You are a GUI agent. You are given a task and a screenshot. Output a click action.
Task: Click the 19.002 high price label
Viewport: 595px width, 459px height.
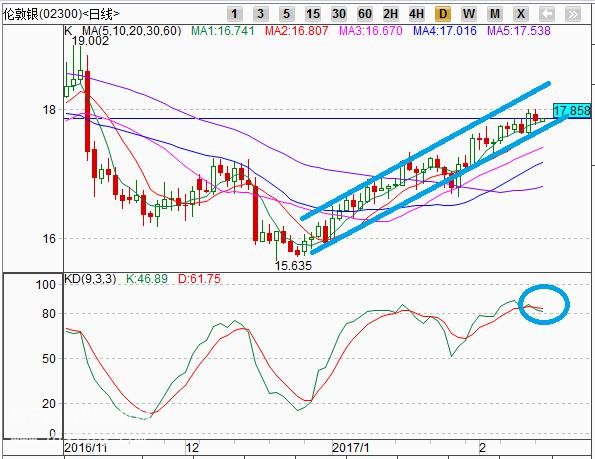pos(90,41)
